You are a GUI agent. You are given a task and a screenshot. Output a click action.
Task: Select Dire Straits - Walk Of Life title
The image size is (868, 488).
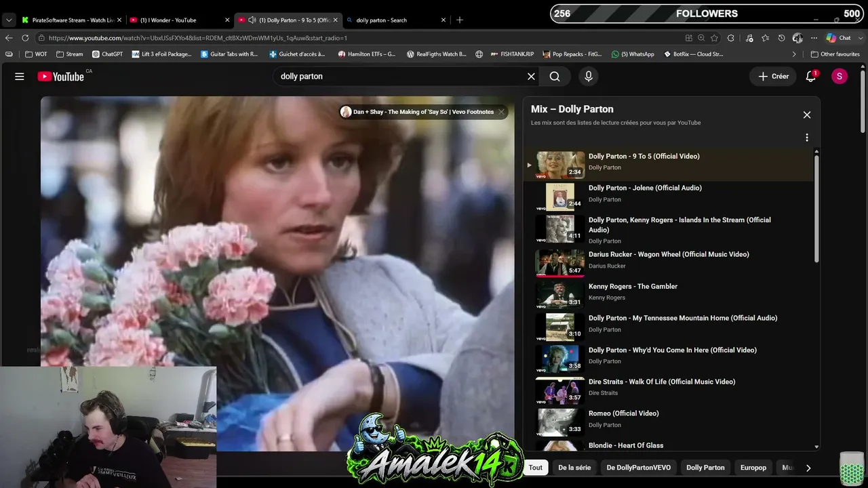(x=662, y=382)
